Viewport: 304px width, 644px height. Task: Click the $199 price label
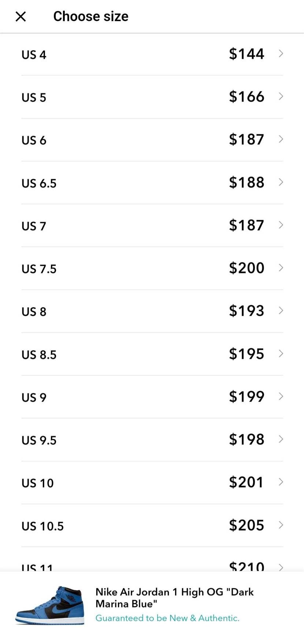[246, 397]
